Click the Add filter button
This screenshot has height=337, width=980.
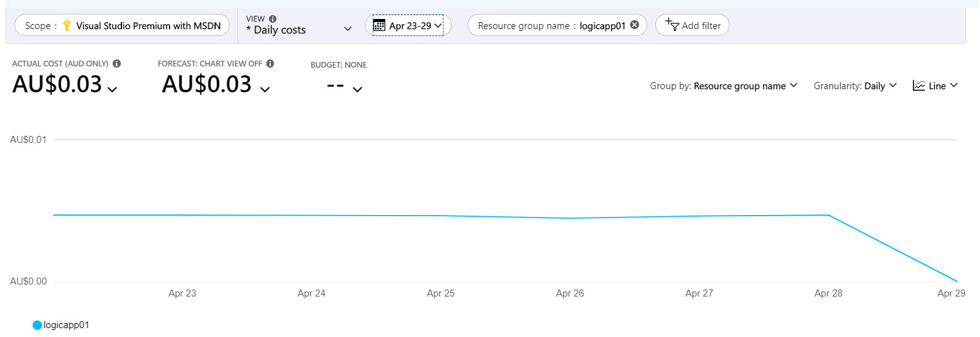coord(692,25)
